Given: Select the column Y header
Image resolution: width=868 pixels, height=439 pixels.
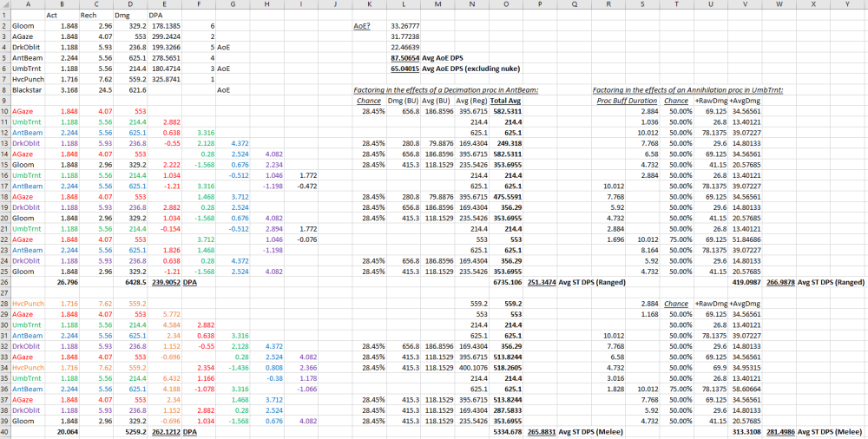Looking at the screenshot, I should 846,4.
